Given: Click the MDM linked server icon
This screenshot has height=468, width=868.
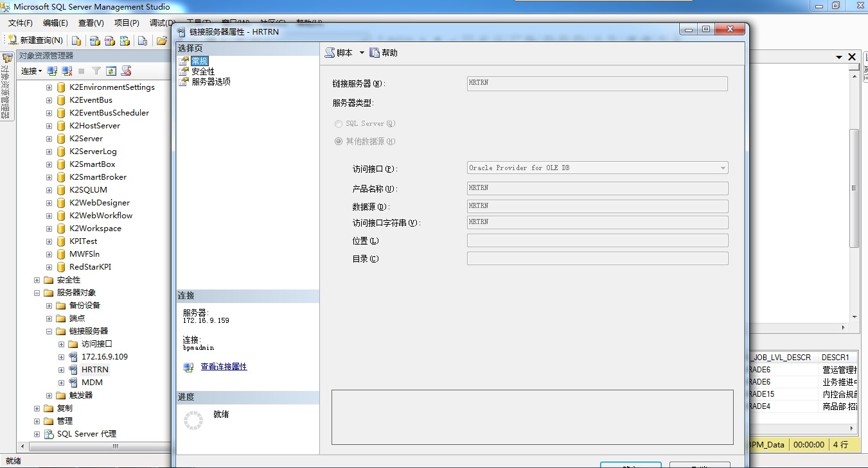Looking at the screenshot, I should pyautogui.click(x=73, y=383).
